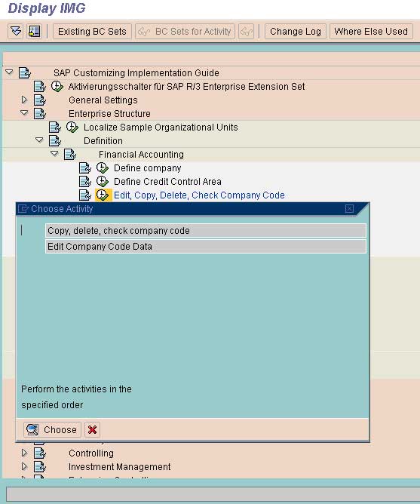Execute activity icon for Aktivierungsschalter row

pos(57,87)
